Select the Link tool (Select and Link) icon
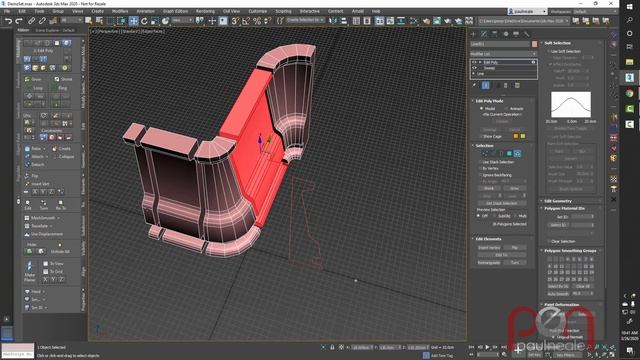Screen dimensions: 640x360 point(31,21)
